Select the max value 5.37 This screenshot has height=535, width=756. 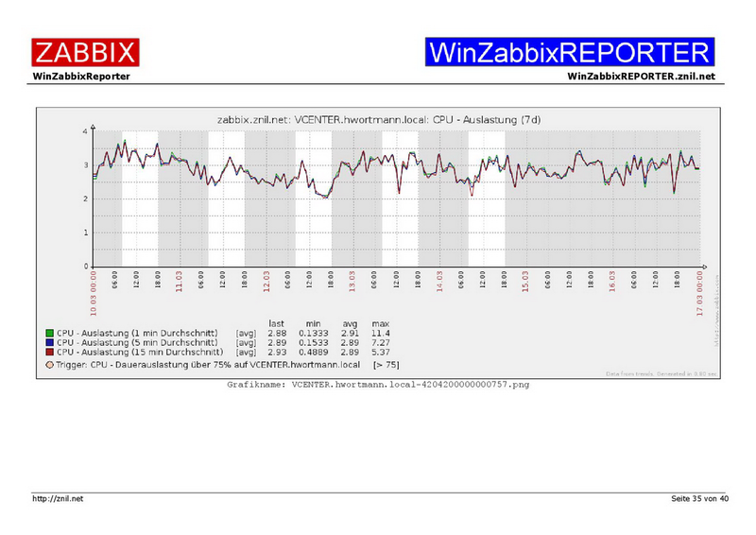(381, 353)
